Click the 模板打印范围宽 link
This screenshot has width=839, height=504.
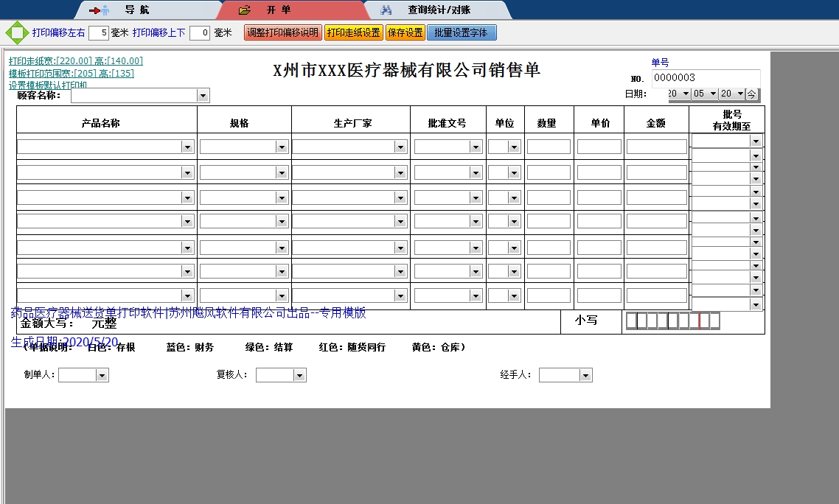point(72,73)
